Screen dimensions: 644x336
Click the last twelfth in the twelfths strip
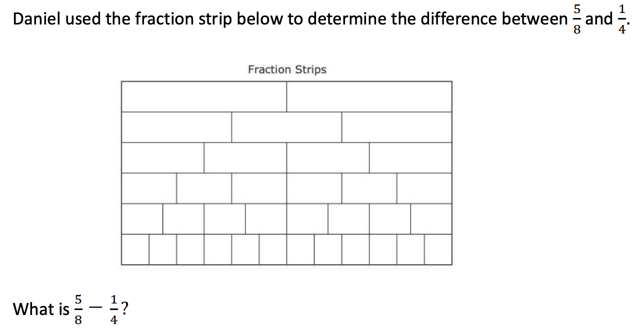438,249
